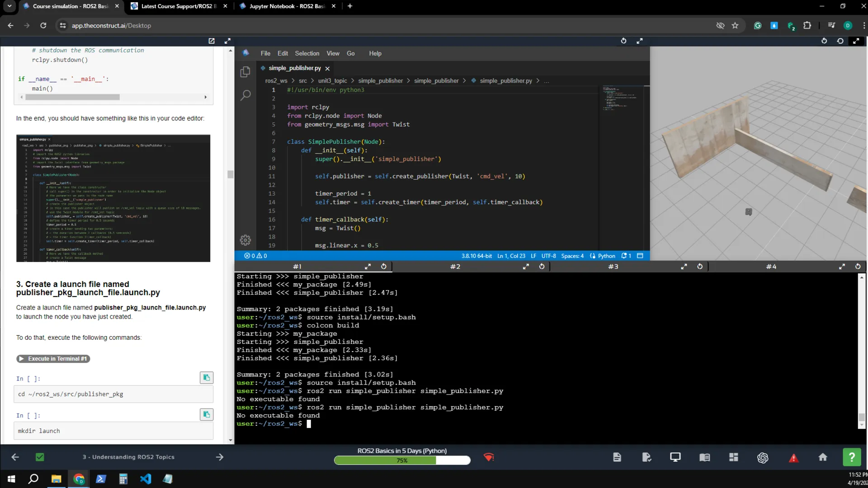Click the code block horizontal scrollbar in notebook
This screenshot has width=868, height=488.
(73, 97)
